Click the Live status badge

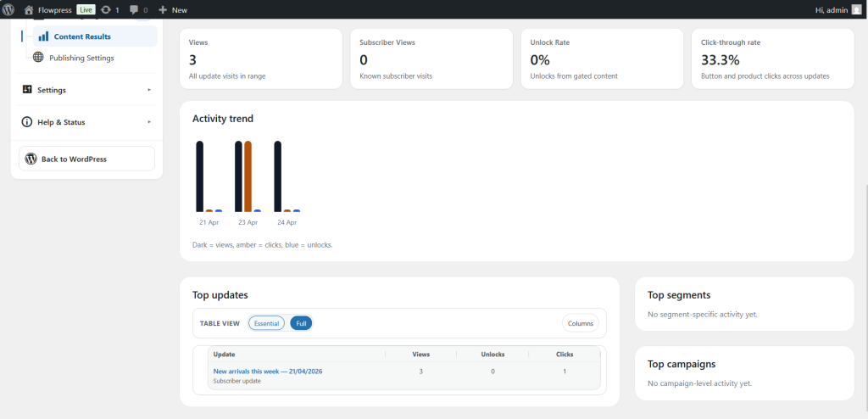(86, 9)
